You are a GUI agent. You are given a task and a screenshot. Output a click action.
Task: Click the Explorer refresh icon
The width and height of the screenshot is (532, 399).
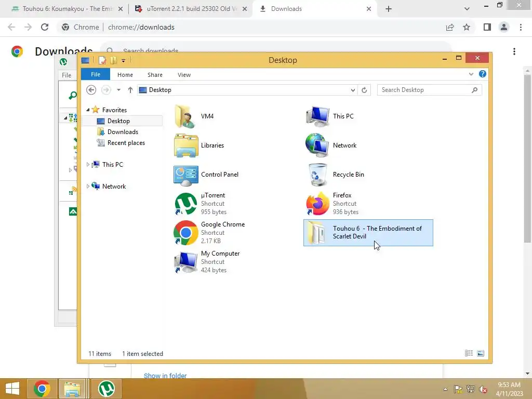pos(364,90)
